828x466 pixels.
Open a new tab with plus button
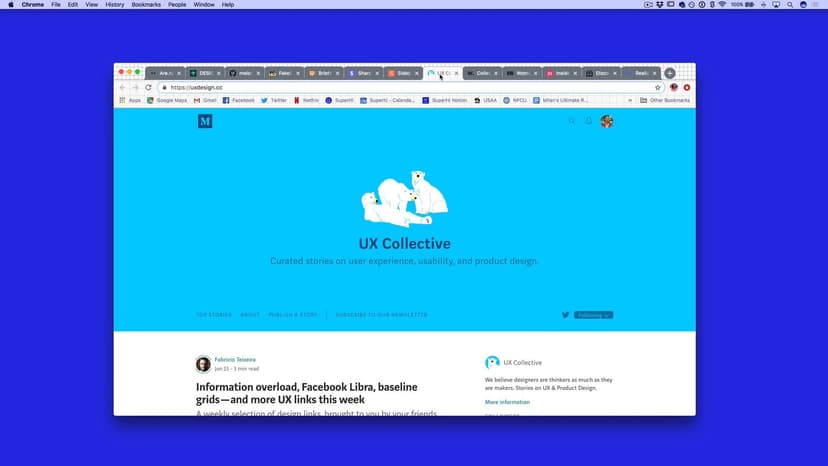[670, 73]
